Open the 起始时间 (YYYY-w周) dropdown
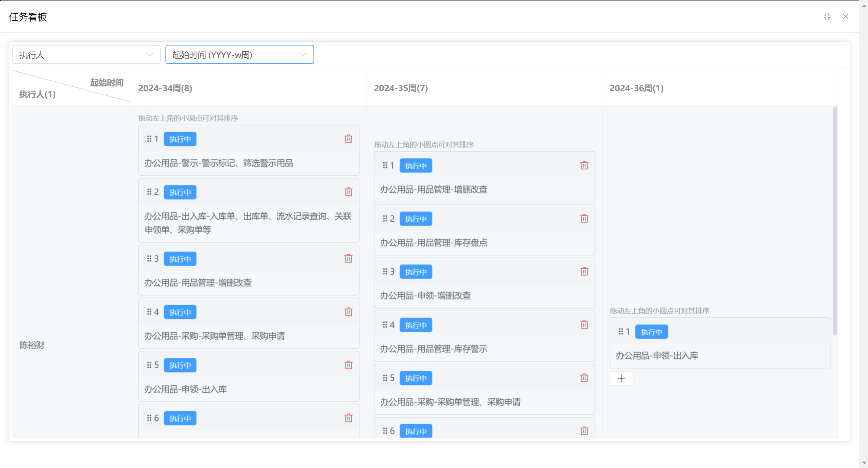Viewport: 868px width, 468px height. [x=239, y=55]
